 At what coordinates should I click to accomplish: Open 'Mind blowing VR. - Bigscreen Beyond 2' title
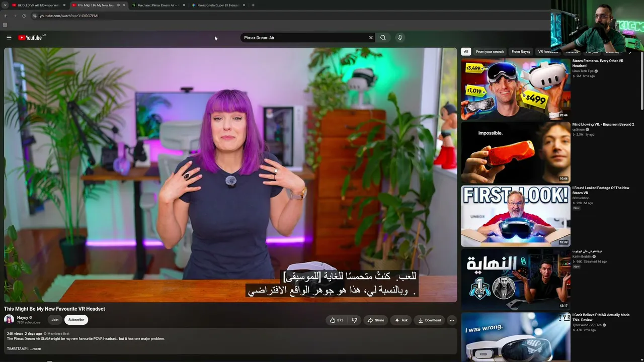[603, 124]
